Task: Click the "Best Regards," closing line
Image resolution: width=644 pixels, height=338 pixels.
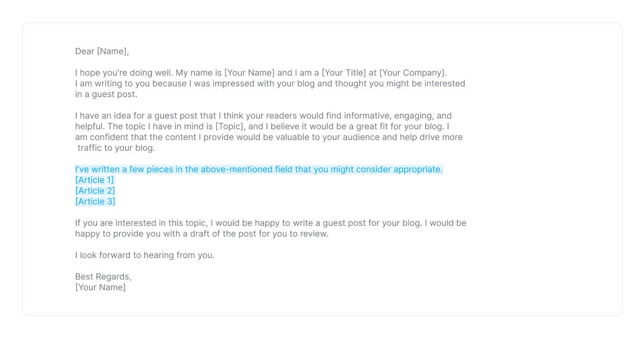Action: pos(103,277)
